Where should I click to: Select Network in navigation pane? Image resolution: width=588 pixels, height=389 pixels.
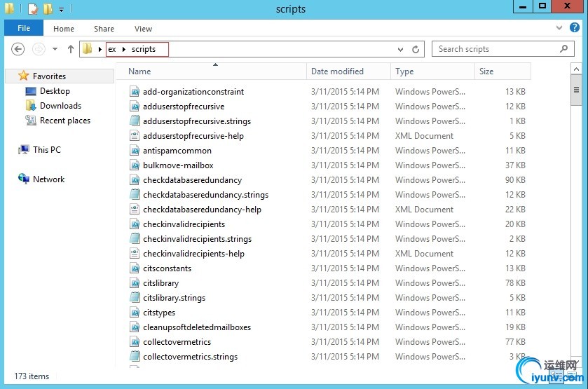click(48, 179)
